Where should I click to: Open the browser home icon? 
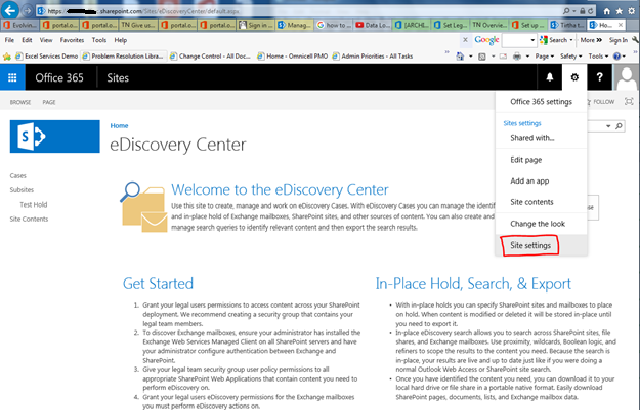click(607, 11)
